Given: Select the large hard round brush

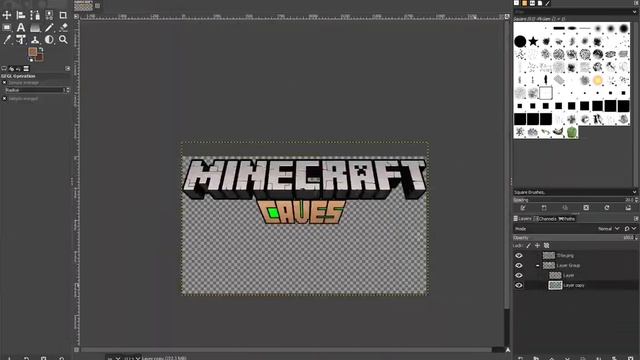Looking at the screenshot, I should tap(520, 41).
